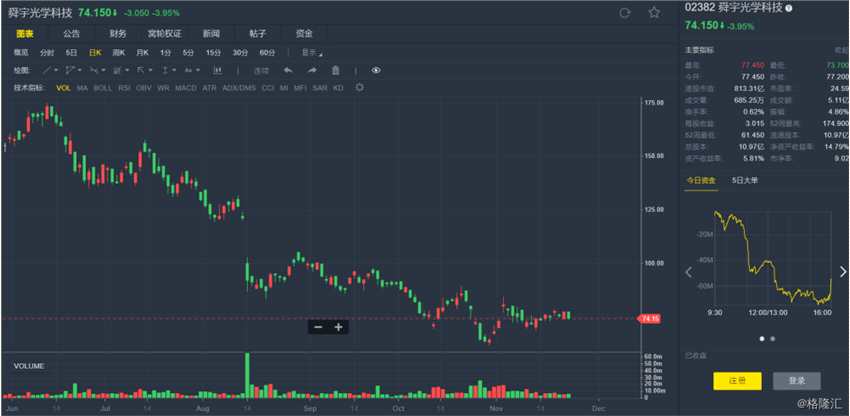Toggle drawing visibility eye icon

click(376, 70)
